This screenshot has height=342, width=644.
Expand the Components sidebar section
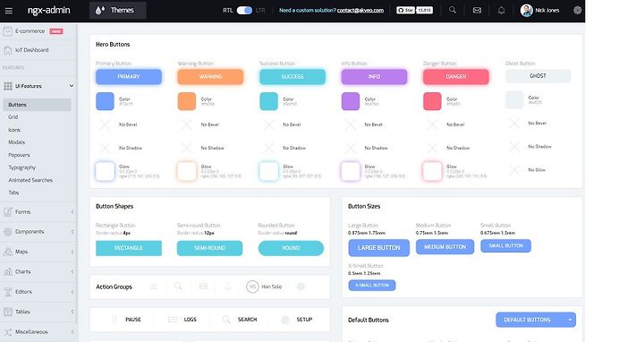tap(72, 232)
